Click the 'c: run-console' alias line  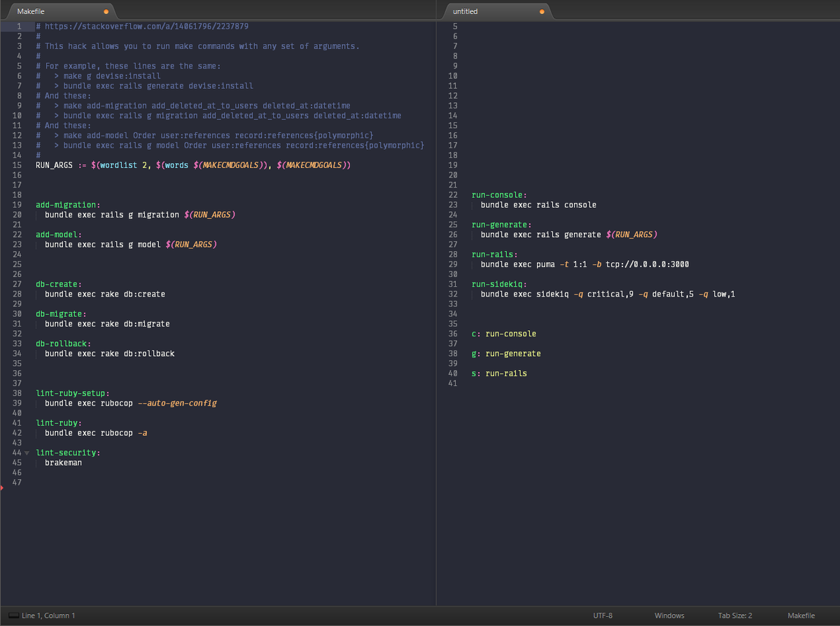504,334
